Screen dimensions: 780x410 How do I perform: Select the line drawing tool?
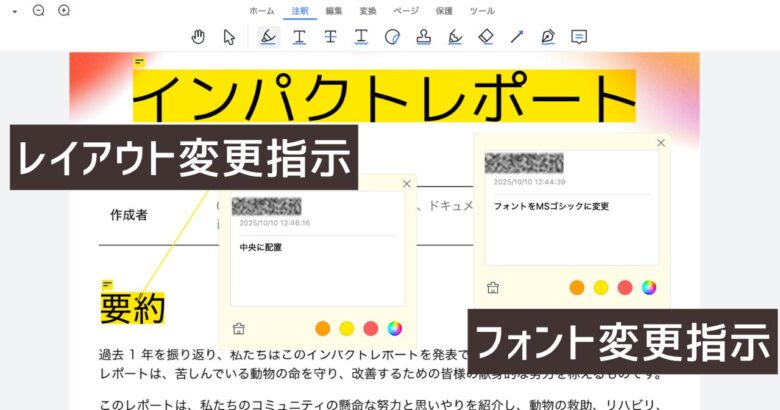point(517,37)
